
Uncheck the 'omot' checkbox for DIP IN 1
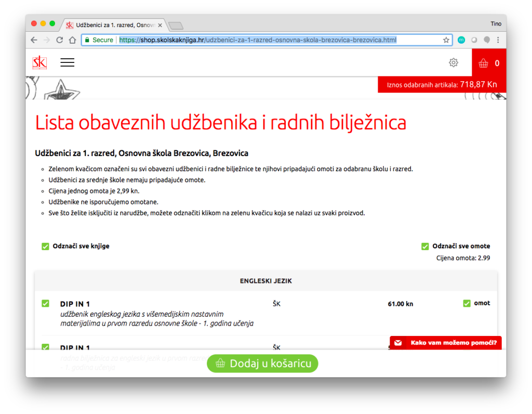(467, 303)
